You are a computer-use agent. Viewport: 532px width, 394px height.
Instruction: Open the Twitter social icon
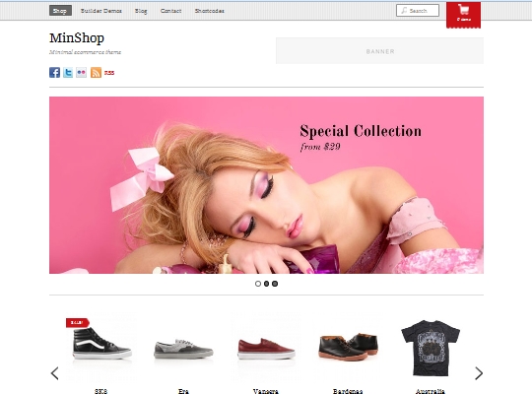(x=68, y=72)
